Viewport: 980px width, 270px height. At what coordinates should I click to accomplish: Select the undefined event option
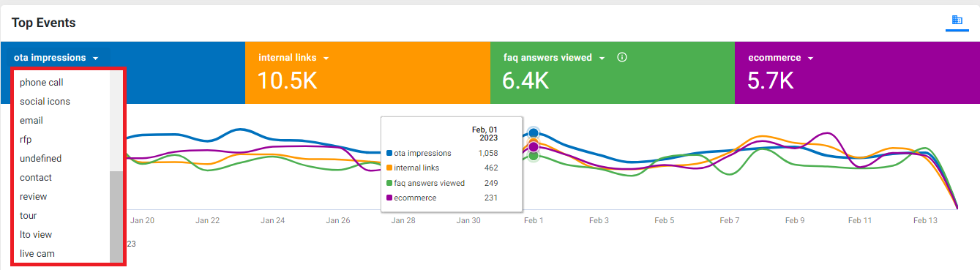point(61,159)
